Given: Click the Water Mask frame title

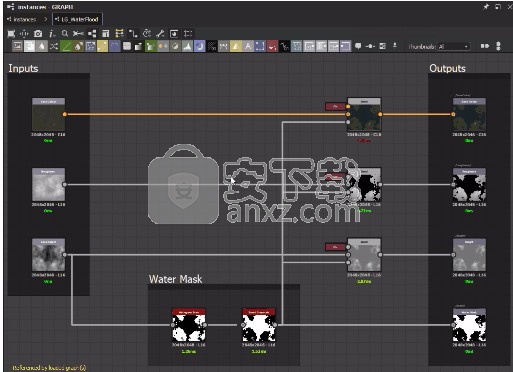Looking at the screenshot, I should (175, 279).
